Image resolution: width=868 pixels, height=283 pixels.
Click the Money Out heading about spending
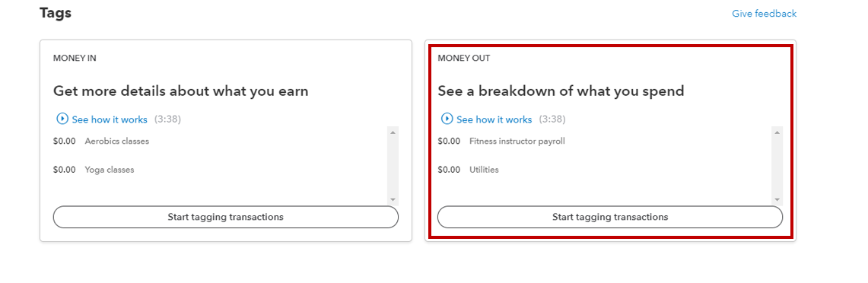click(x=561, y=91)
